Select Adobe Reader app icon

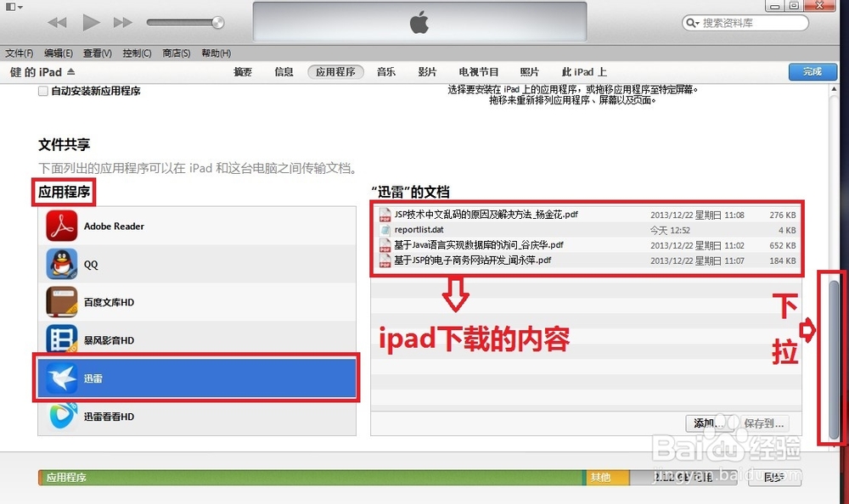point(62,226)
